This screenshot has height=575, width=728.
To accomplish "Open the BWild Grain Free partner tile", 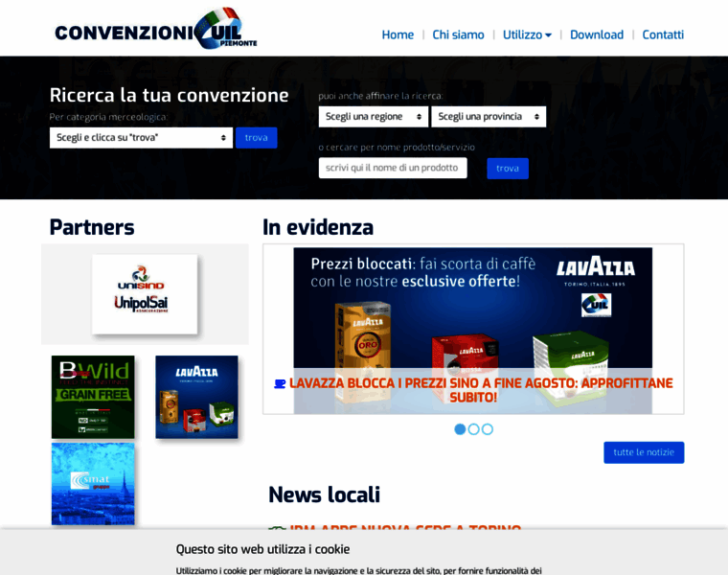I will point(93,397).
